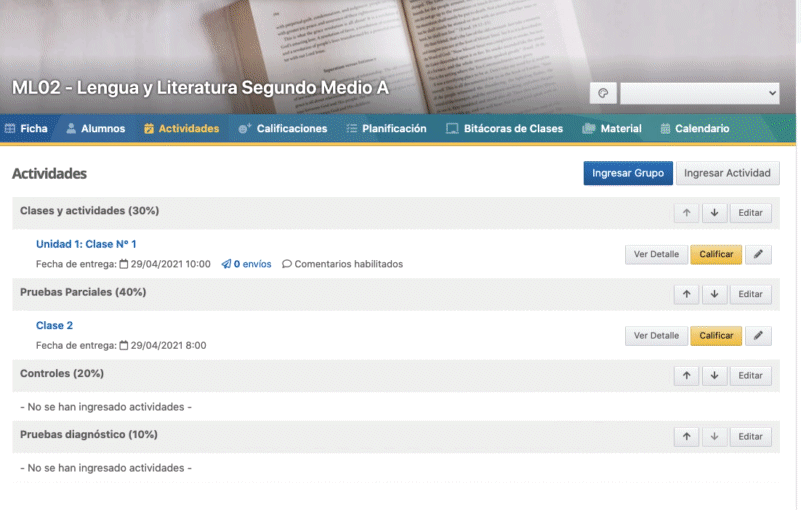The width and height of the screenshot is (801, 510).
Task: Move Clases y actividades group up
Action: click(686, 213)
